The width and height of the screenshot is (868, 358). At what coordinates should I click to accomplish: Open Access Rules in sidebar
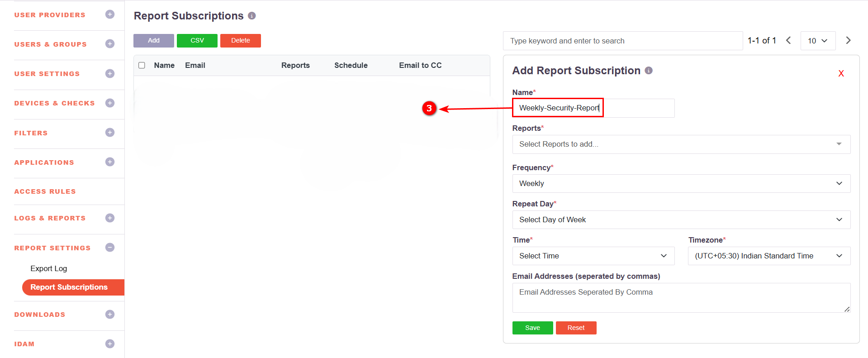(x=45, y=191)
